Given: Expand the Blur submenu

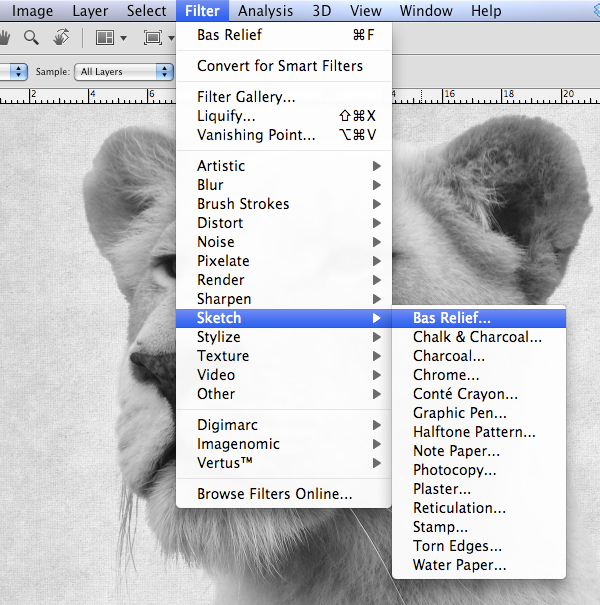Looking at the screenshot, I should (x=284, y=185).
